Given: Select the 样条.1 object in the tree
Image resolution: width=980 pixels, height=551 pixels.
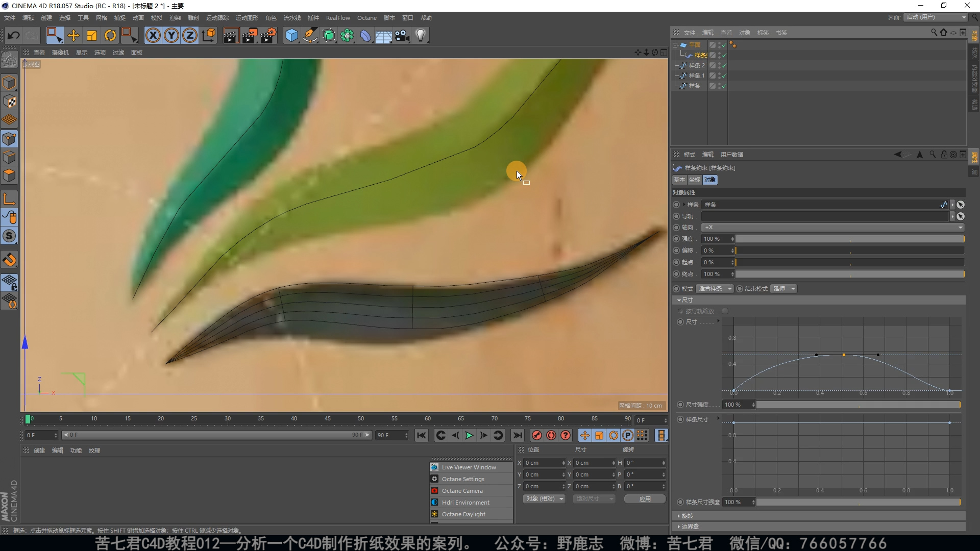Looking at the screenshot, I should 696,76.
